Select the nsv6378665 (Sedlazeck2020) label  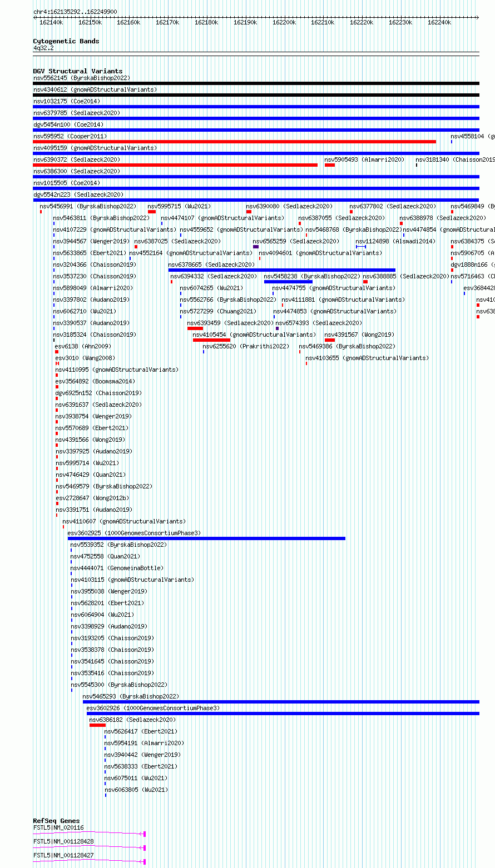[x=211, y=265]
